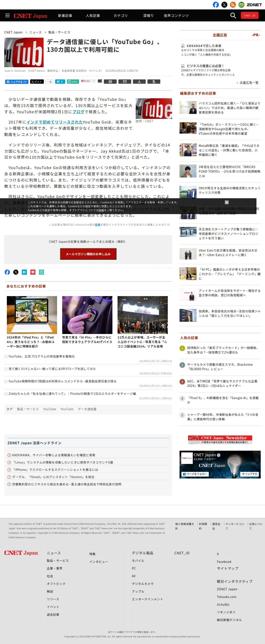Click green note icon below the article
This screenshot has height=644, width=265.
pos(41,272)
